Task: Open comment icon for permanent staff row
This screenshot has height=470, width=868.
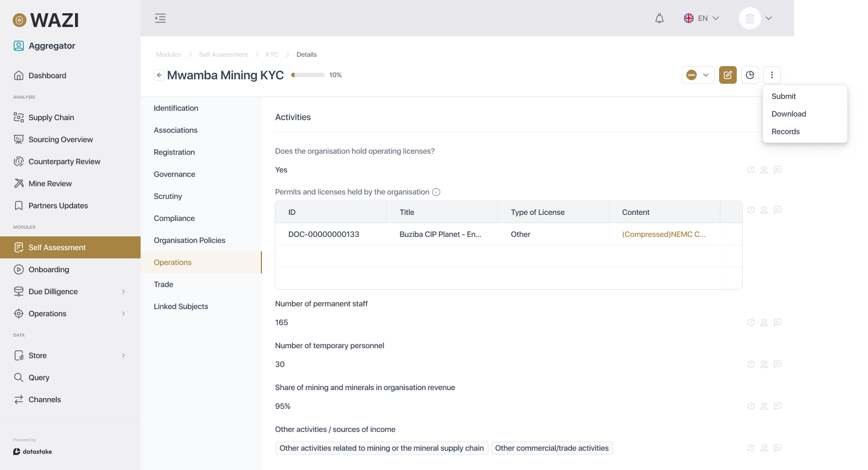Action: [x=778, y=322]
